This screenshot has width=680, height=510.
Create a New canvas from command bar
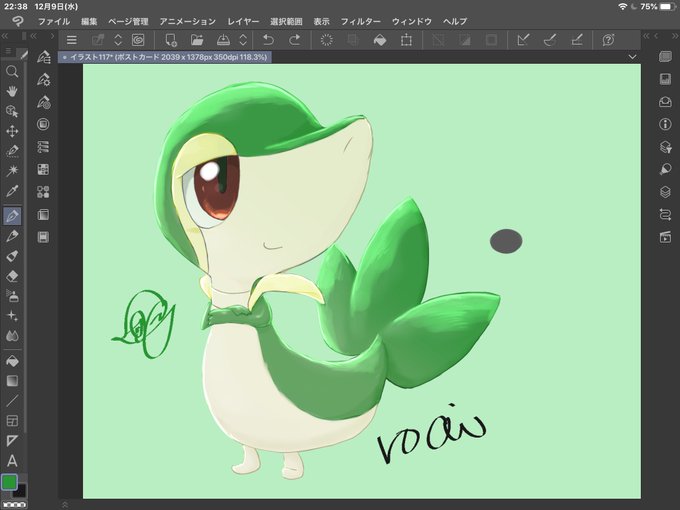(x=171, y=40)
